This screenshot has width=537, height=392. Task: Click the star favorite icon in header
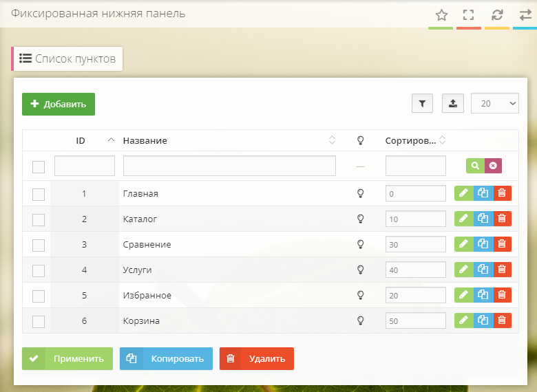click(x=441, y=15)
